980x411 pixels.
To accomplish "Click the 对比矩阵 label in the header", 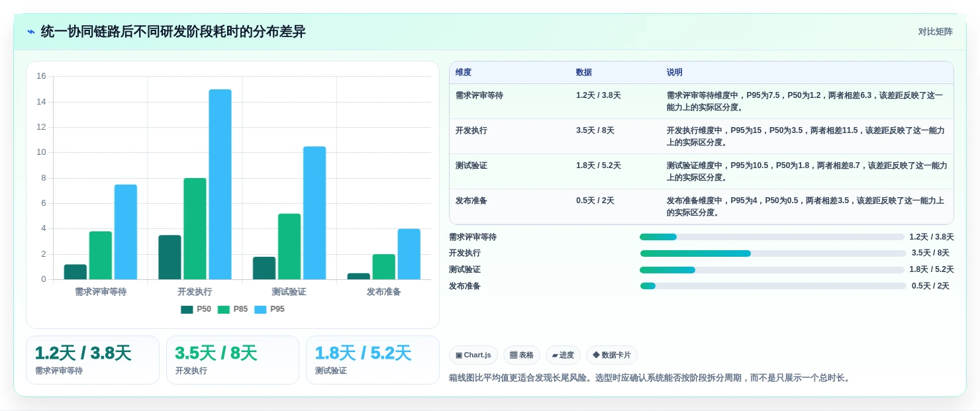I will tap(935, 32).
